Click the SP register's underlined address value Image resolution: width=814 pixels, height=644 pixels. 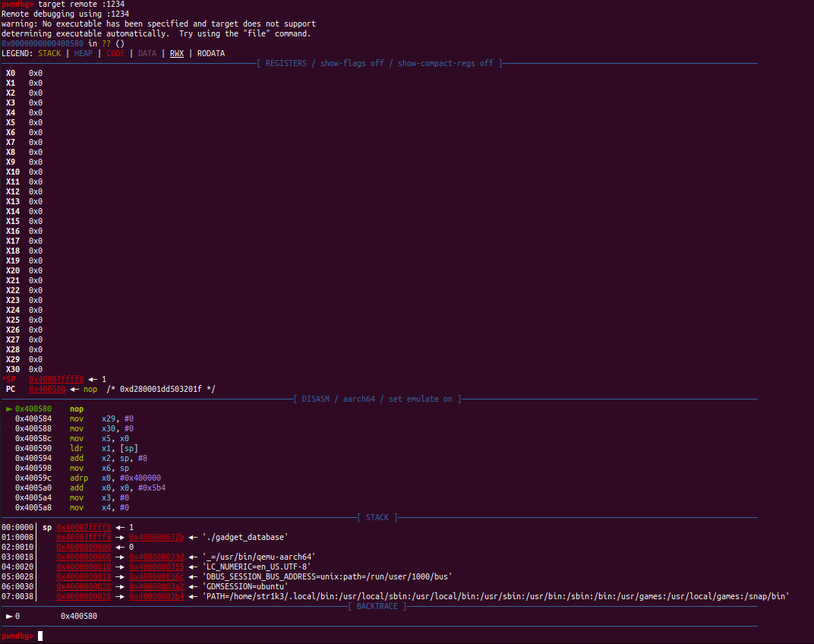56,379
